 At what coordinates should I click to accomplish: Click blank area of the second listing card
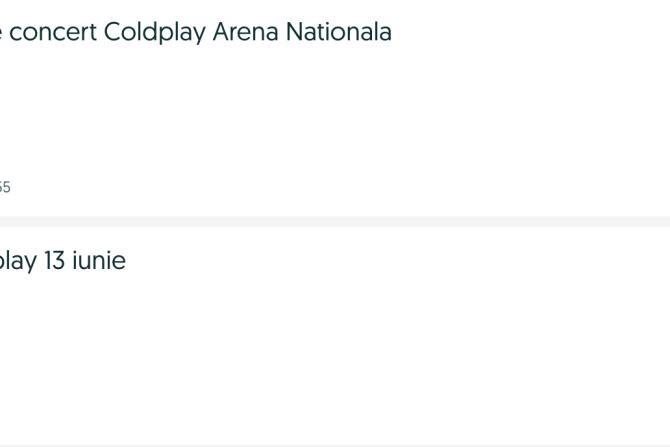click(400, 350)
